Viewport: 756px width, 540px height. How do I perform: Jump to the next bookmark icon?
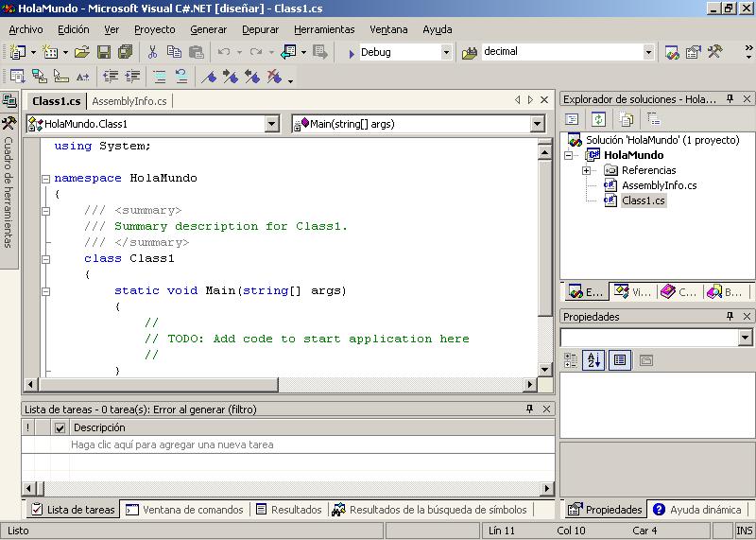pos(231,77)
